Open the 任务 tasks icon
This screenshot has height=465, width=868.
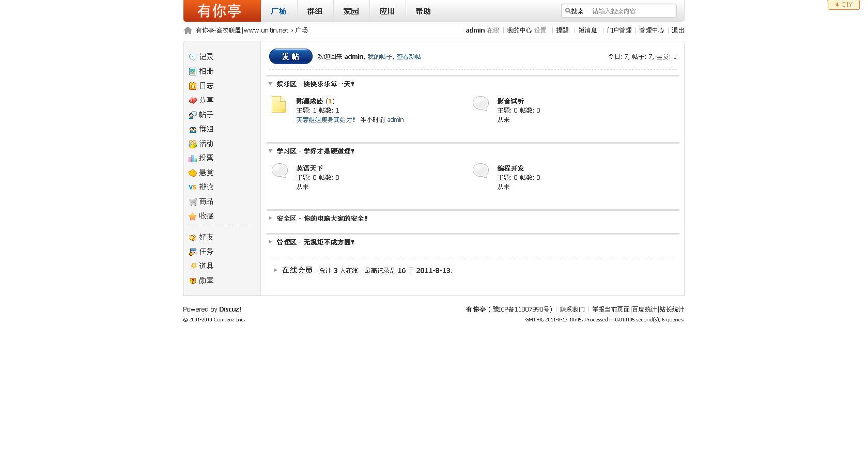(193, 252)
